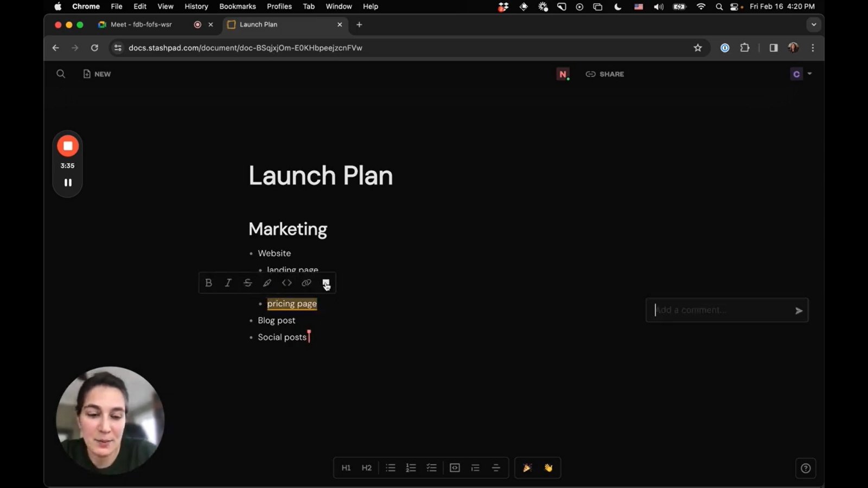Insert a horizontal divider from bottom toolbar
Image resolution: width=868 pixels, height=488 pixels.
click(496, 468)
